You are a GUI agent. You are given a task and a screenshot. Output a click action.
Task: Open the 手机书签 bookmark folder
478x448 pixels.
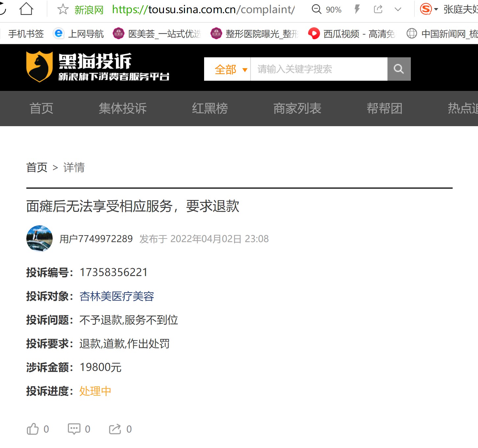coord(26,34)
